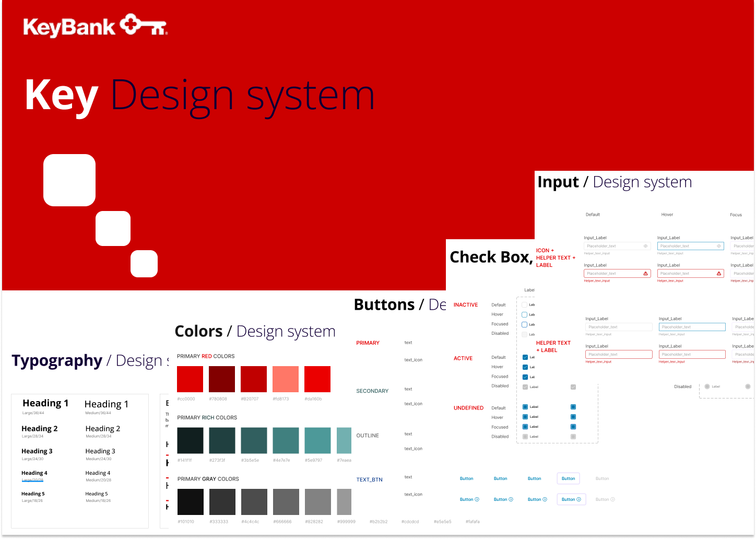Check the Inactive Default checkbox
This screenshot has width=756, height=539.
click(525, 305)
